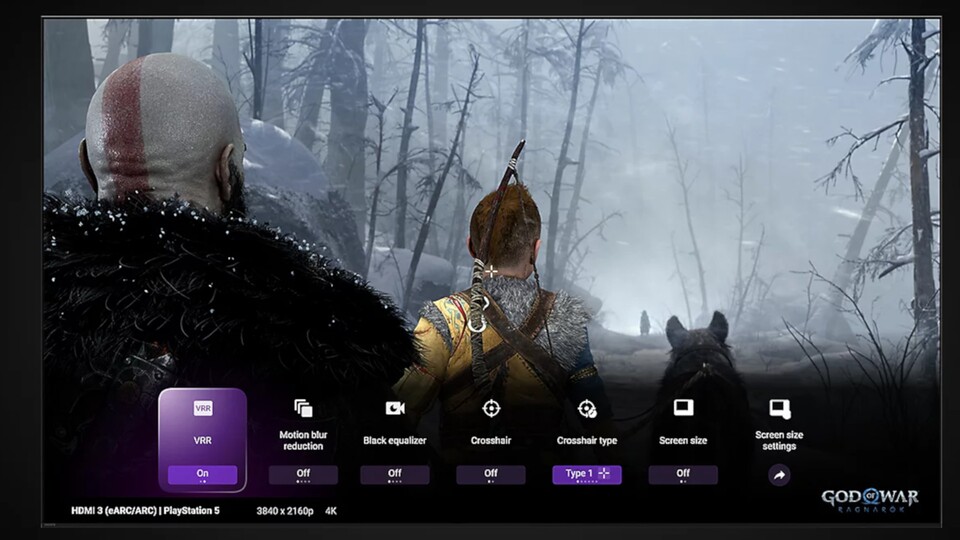This screenshot has width=960, height=540.
Task: Toggle VRR On value off
Action: [x=202, y=474]
